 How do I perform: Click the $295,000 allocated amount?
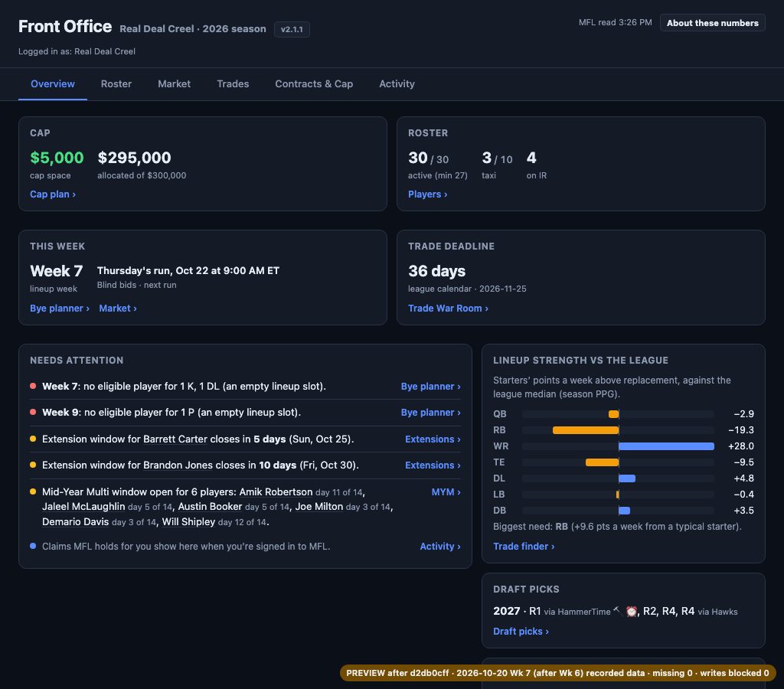pyautogui.click(x=134, y=158)
